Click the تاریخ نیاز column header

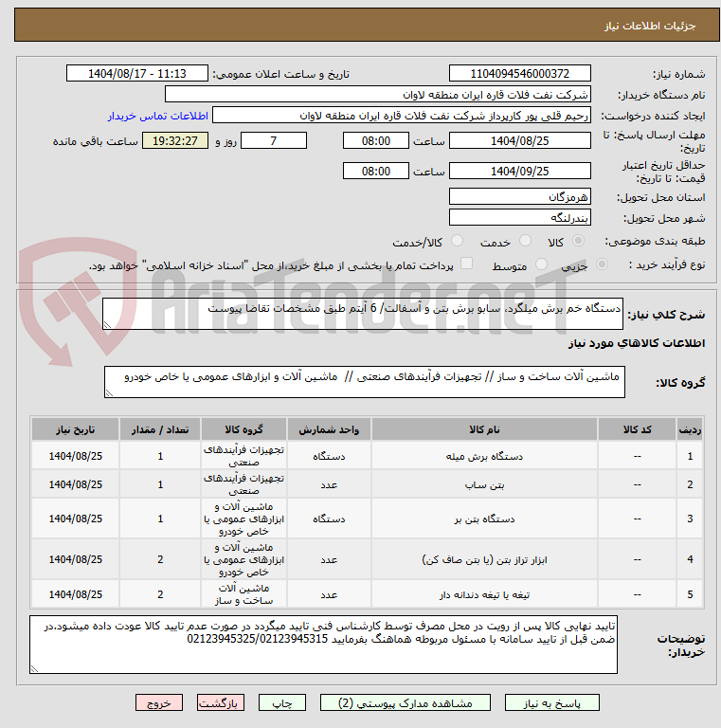tap(75, 429)
